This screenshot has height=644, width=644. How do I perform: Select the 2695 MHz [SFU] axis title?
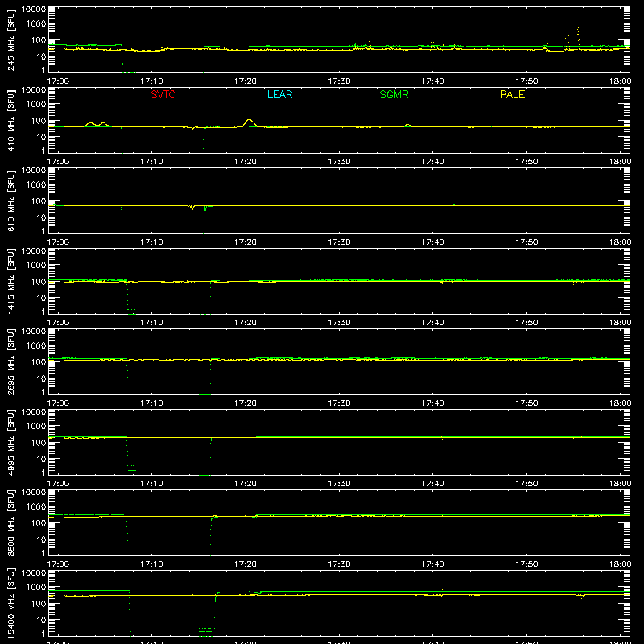[x=10, y=362]
